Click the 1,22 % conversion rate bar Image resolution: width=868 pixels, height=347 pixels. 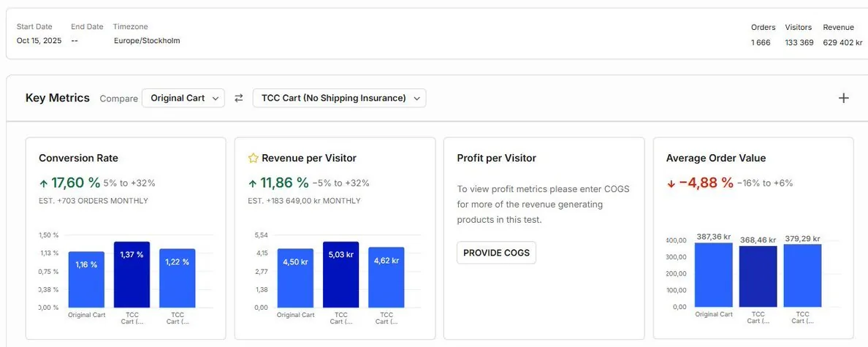pyautogui.click(x=177, y=278)
